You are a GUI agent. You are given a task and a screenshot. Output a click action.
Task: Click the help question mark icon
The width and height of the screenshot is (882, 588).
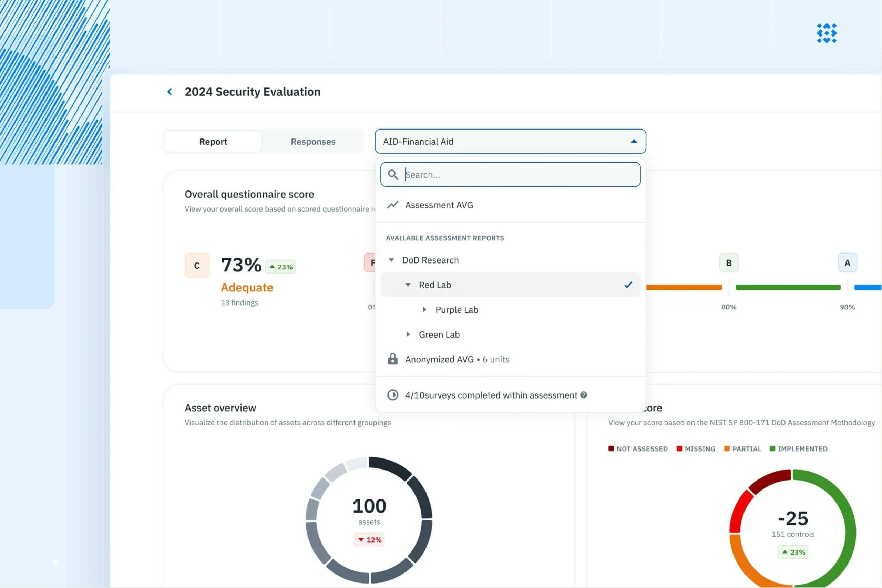click(x=584, y=395)
